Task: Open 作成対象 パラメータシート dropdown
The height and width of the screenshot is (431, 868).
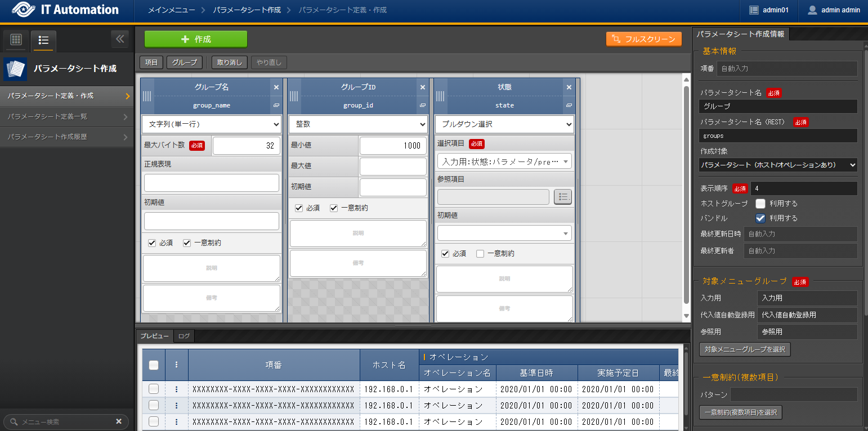Action: [x=778, y=165]
